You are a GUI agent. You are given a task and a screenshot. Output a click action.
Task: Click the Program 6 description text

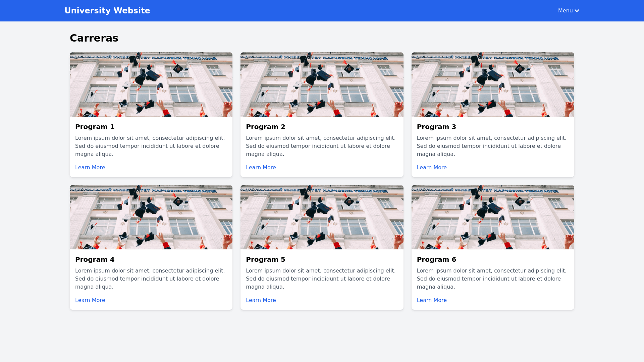[491, 279]
